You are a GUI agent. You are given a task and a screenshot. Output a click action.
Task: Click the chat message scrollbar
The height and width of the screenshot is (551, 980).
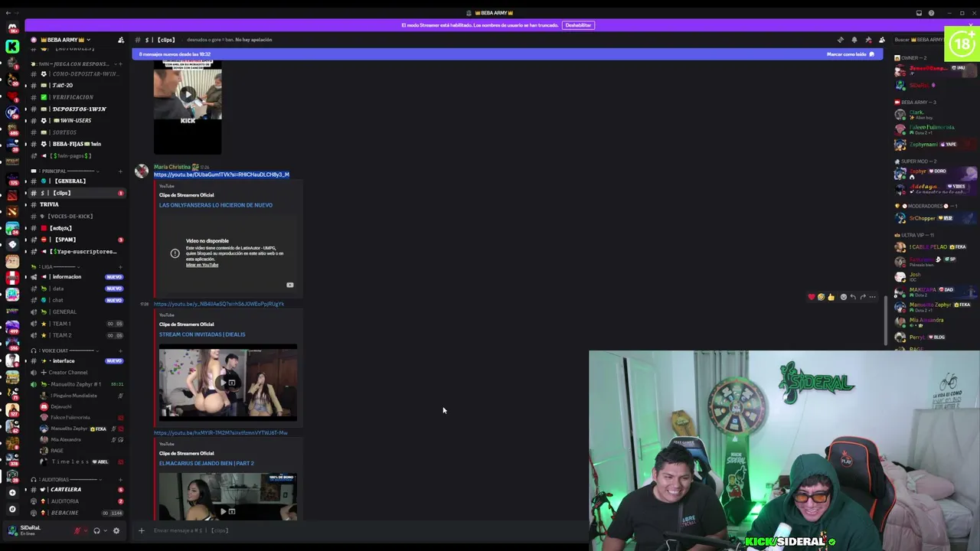click(887, 321)
